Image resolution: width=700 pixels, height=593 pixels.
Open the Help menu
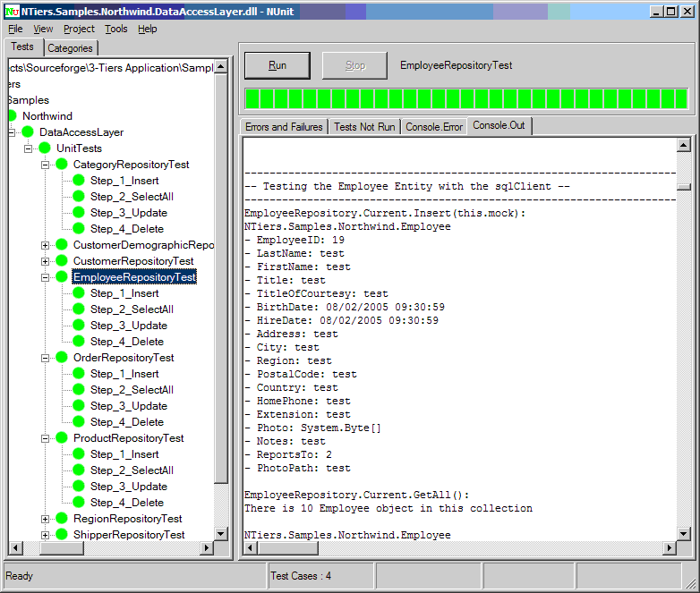(x=148, y=29)
